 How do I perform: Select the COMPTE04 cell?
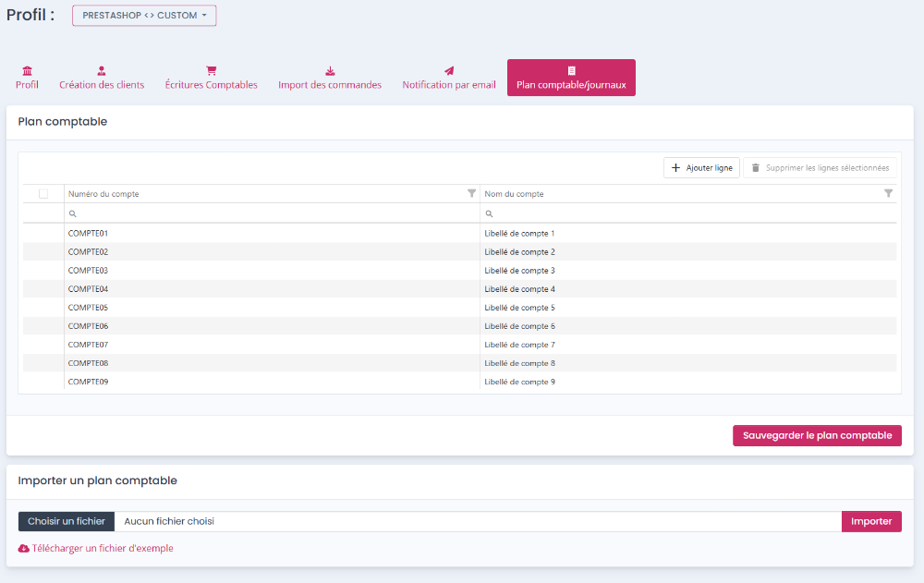pyautogui.click(x=273, y=289)
